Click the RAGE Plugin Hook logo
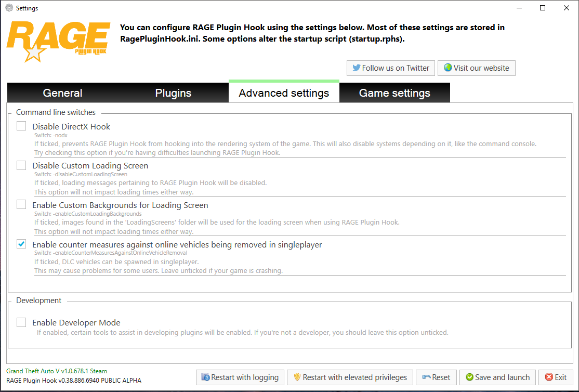The height and width of the screenshot is (392, 579). (58, 41)
